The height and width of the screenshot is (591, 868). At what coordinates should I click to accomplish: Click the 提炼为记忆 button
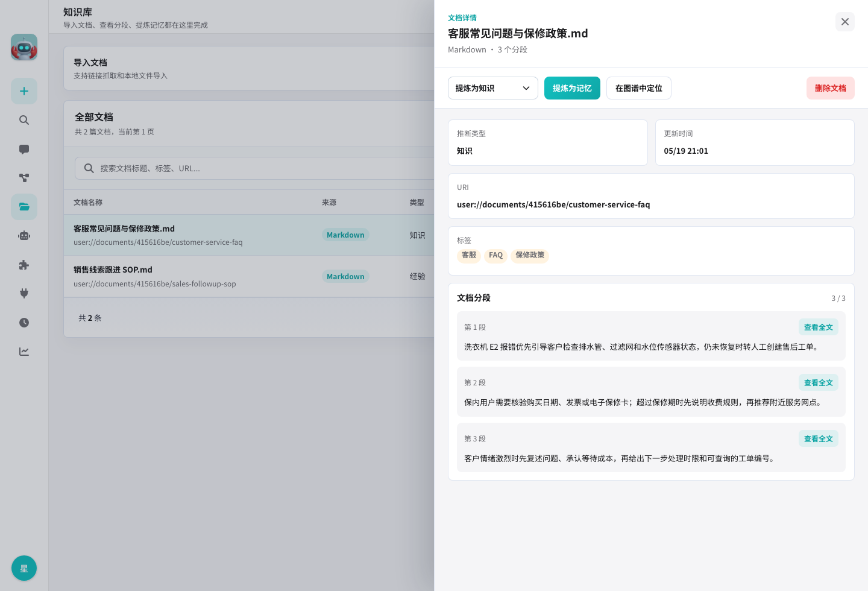pyautogui.click(x=572, y=88)
